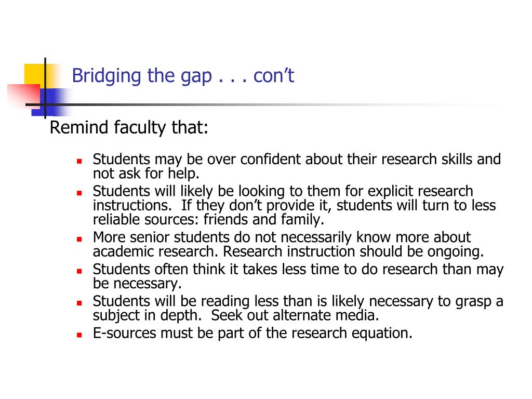Click the text be necessary

click(137, 284)
